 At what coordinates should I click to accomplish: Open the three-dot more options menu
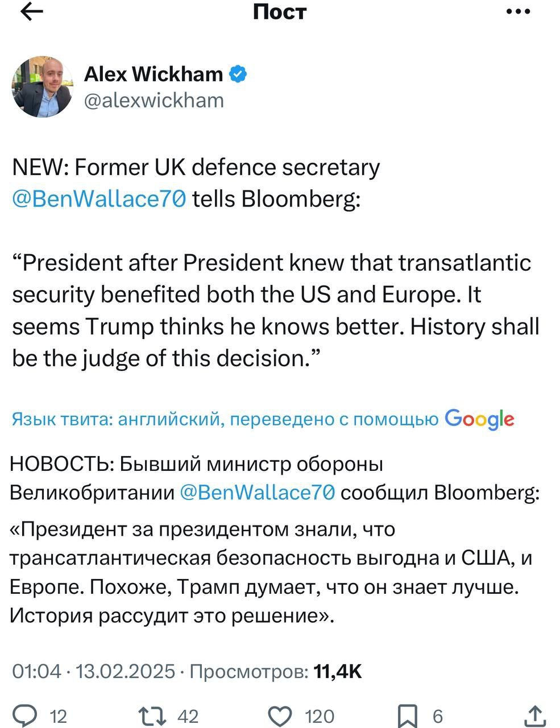pyautogui.click(x=518, y=12)
